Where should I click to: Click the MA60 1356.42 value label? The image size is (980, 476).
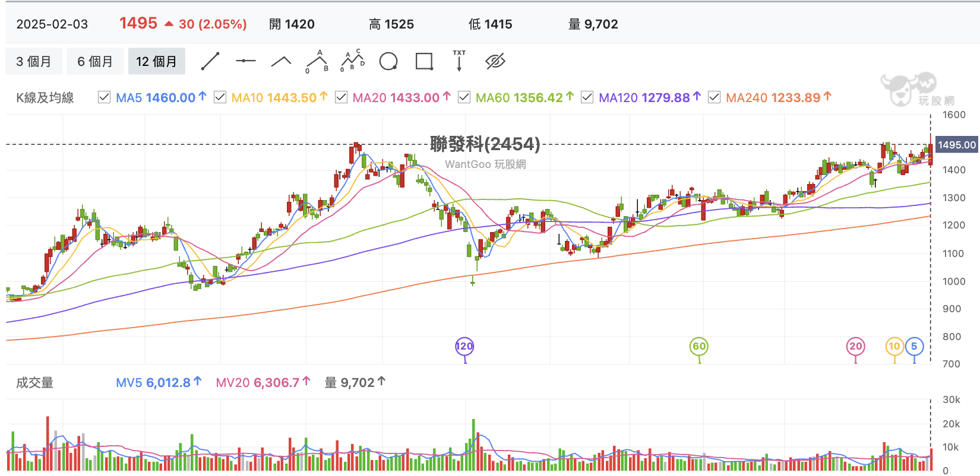(x=524, y=97)
